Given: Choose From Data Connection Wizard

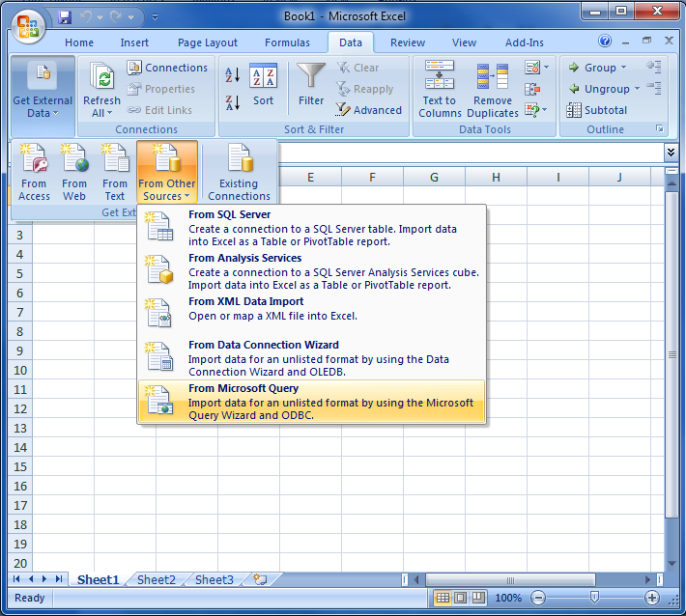Looking at the screenshot, I should (311, 357).
